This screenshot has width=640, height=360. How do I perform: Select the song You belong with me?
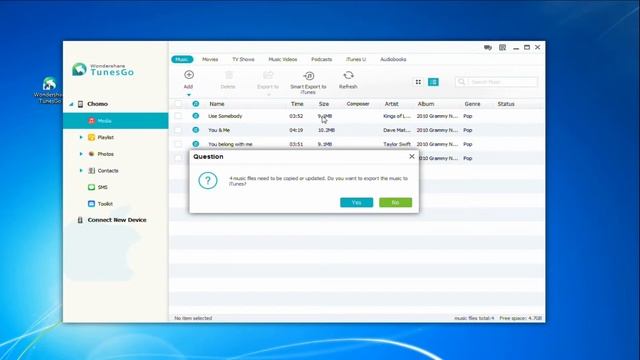pos(230,144)
